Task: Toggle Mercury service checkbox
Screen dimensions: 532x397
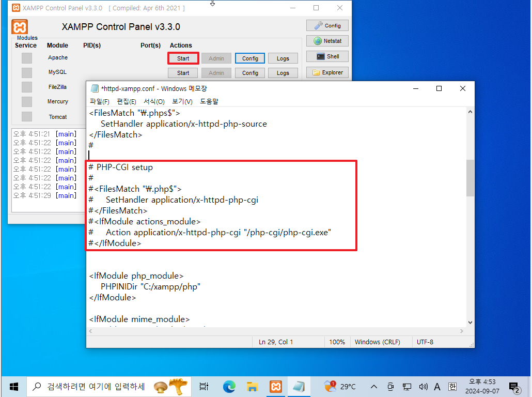Action: 27,101
